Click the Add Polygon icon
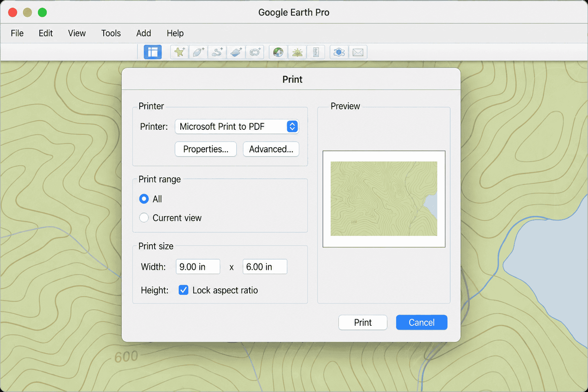588x392 pixels. tap(198, 52)
